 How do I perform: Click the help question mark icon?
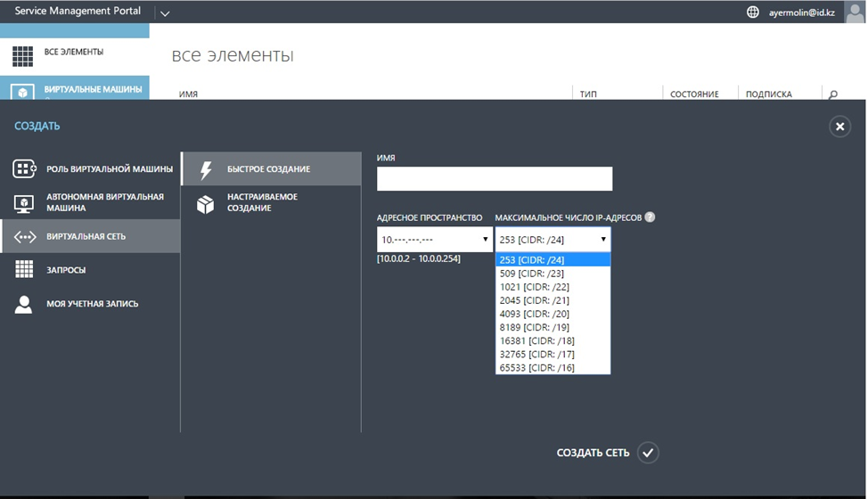click(650, 217)
